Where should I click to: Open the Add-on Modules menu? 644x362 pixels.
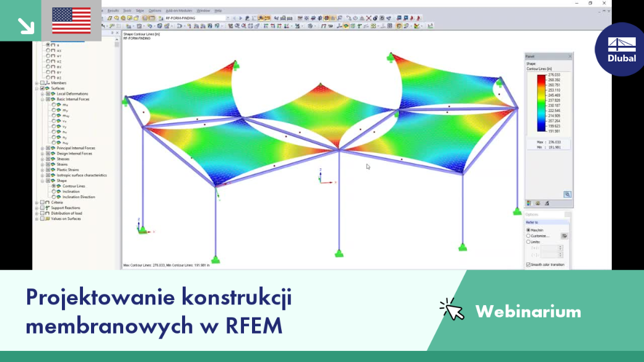point(179,11)
